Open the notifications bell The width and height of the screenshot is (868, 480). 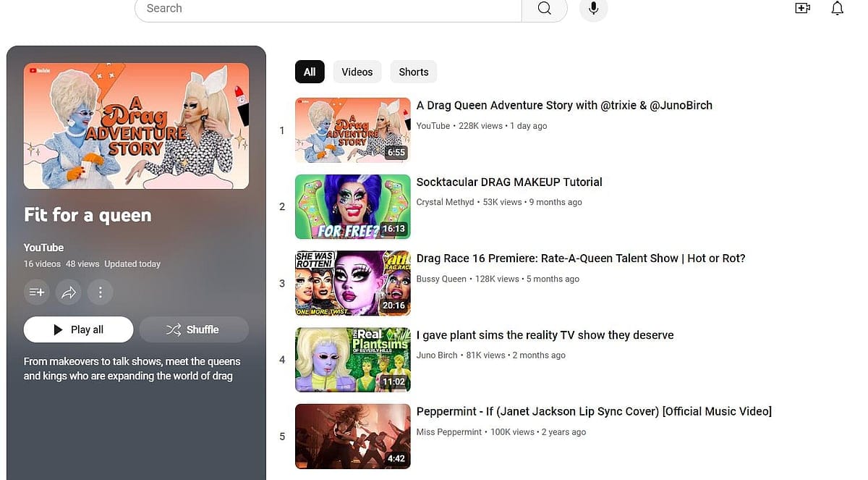(x=837, y=8)
